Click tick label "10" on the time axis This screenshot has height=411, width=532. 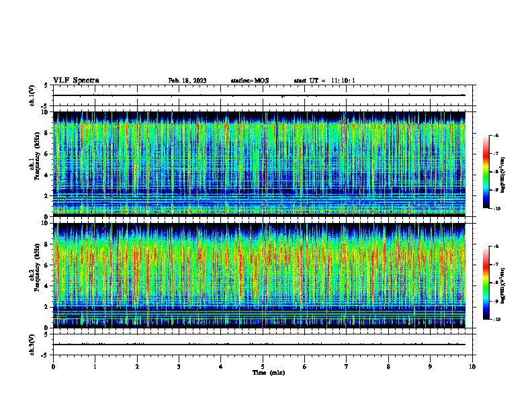pos(472,367)
